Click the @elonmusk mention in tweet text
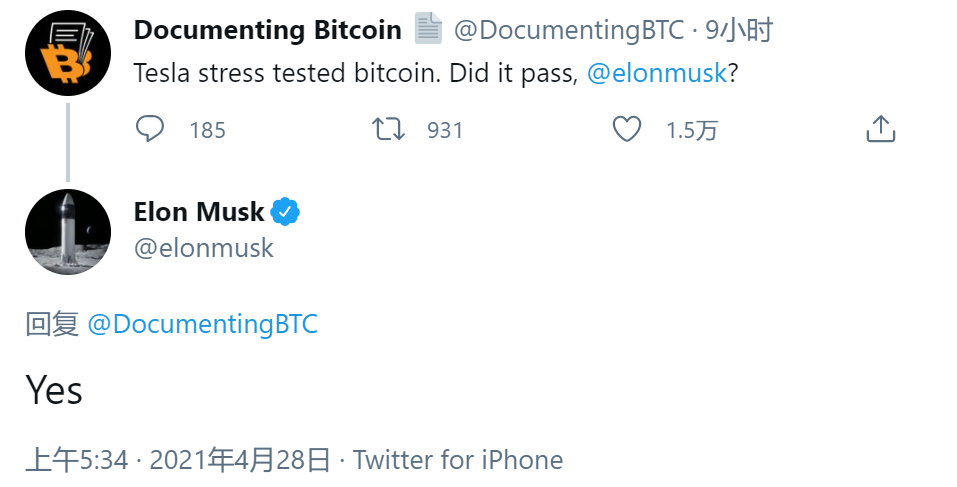This screenshot has height=487, width=957. [x=656, y=74]
